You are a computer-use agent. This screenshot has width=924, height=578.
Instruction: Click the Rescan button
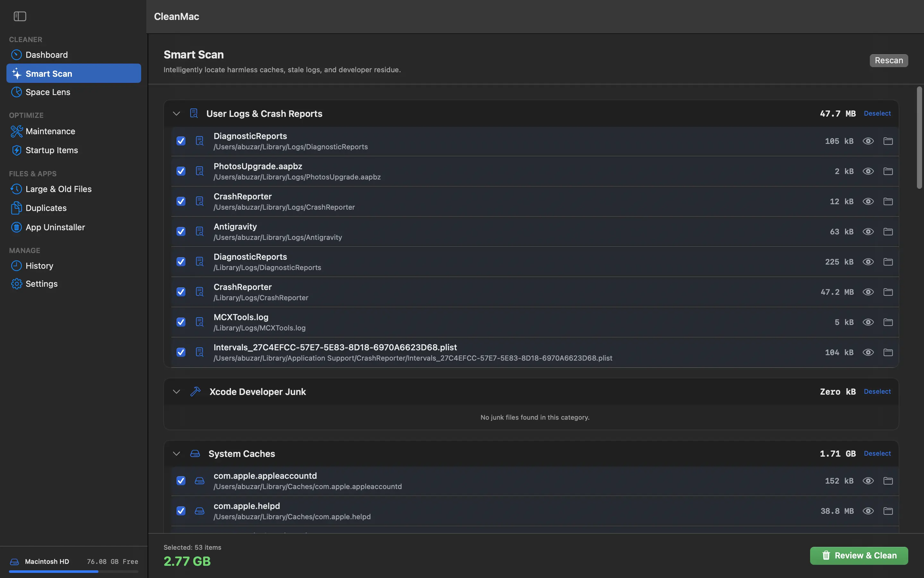[x=888, y=60]
